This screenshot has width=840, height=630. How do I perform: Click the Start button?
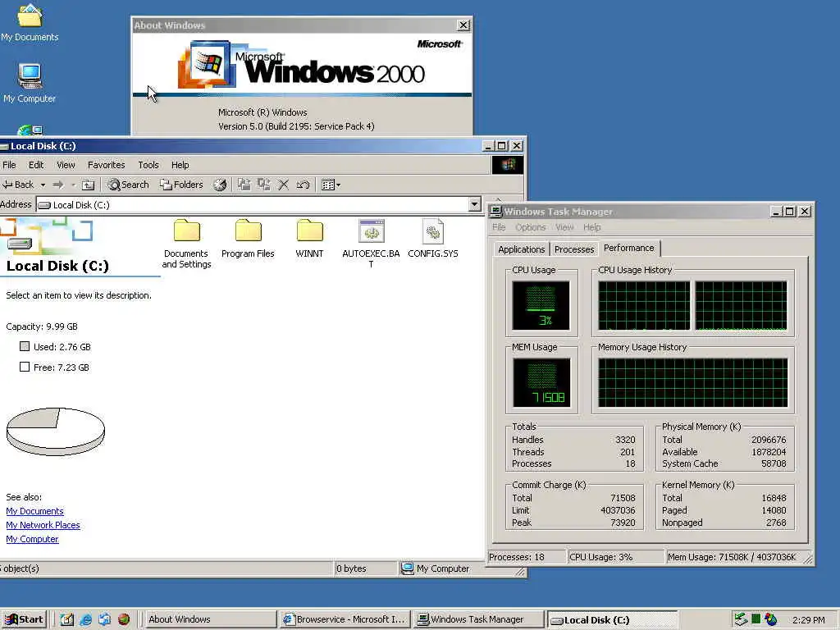tap(24, 619)
